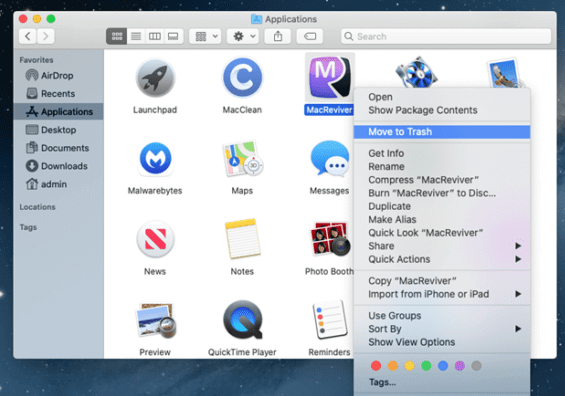Choose Quick Look "MacReviver"
The height and width of the screenshot is (396, 565).
tap(442, 233)
